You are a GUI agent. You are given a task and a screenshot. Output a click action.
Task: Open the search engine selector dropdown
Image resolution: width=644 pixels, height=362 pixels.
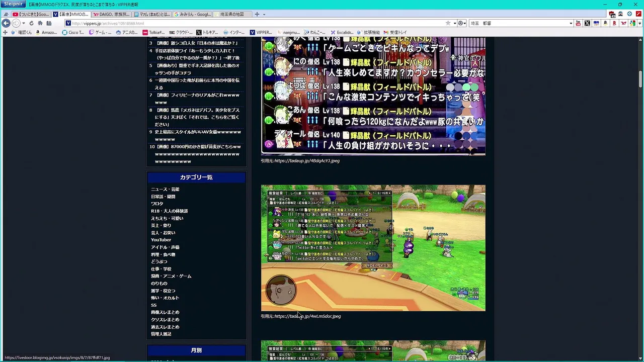pos(461,23)
